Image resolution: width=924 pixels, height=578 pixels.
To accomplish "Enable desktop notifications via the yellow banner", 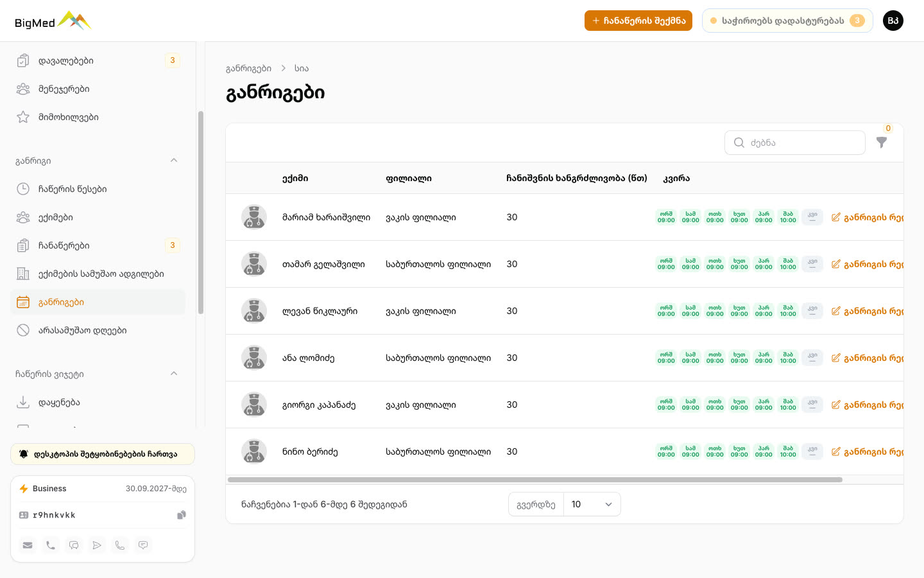I will click(x=103, y=454).
